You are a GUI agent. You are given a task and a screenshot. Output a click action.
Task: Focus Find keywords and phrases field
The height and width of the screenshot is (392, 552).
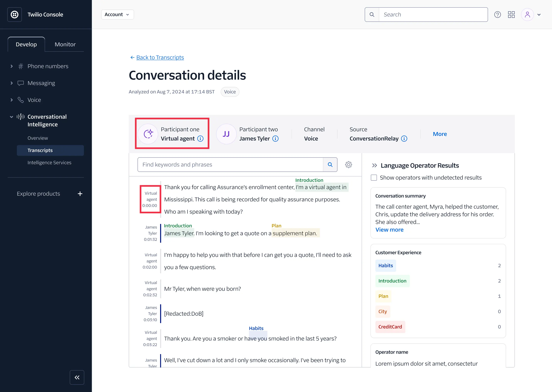point(230,165)
